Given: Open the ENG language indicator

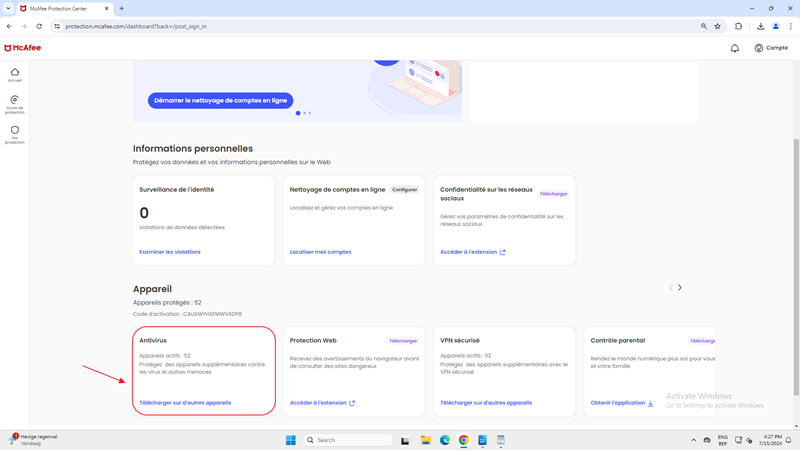Looking at the screenshot, I should (x=722, y=440).
